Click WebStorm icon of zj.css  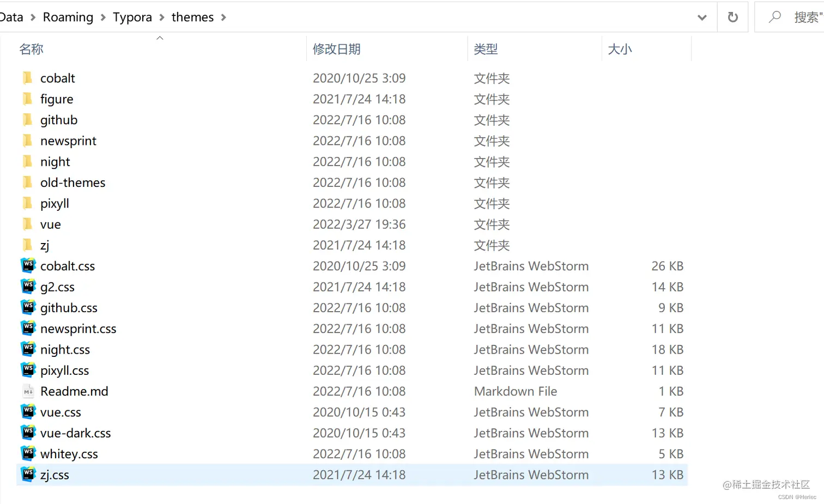[x=28, y=474]
